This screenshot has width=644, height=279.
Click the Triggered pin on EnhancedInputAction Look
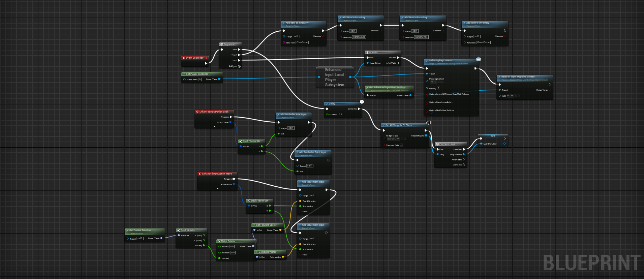[231, 117]
